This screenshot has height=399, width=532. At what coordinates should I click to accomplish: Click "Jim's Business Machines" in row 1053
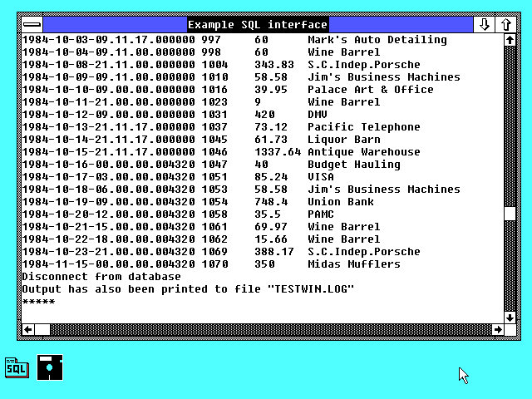tap(384, 190)
